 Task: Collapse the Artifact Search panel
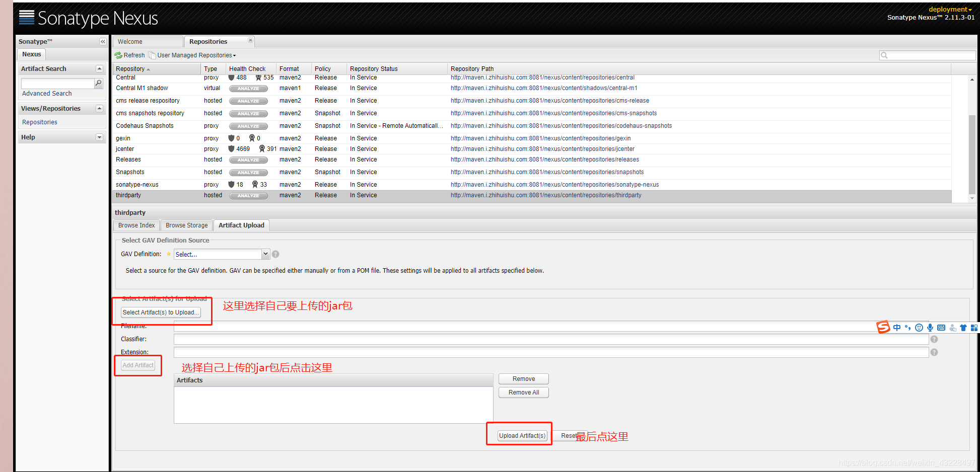point(99,69)
